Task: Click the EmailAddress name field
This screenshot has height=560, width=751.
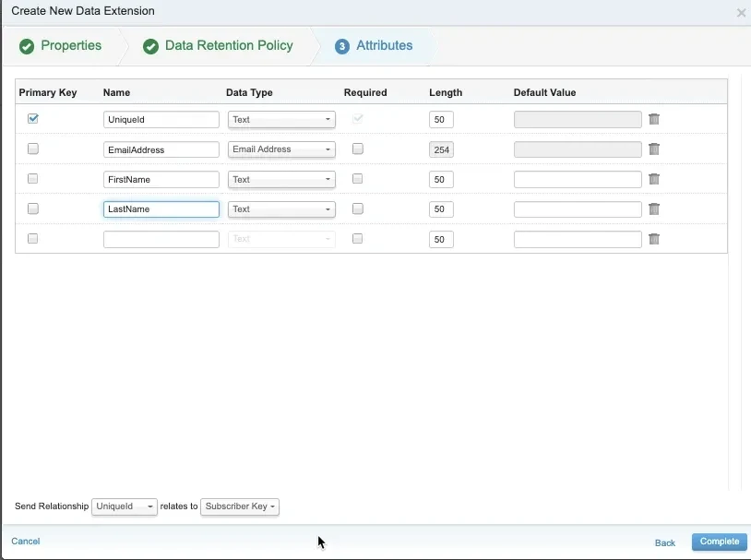Action: click(161, 149)
